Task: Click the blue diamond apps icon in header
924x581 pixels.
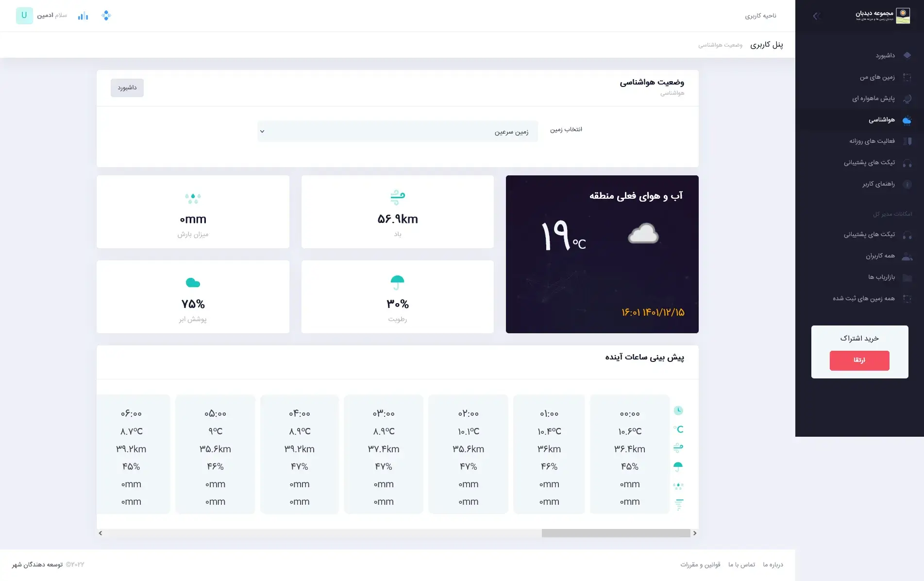Action: [106, 16]
